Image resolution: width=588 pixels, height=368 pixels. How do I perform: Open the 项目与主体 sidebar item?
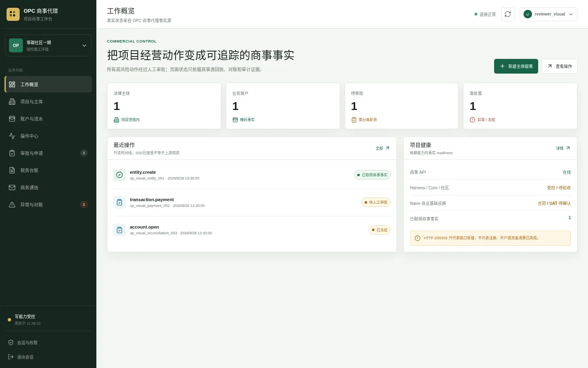[x=48, y=101]
